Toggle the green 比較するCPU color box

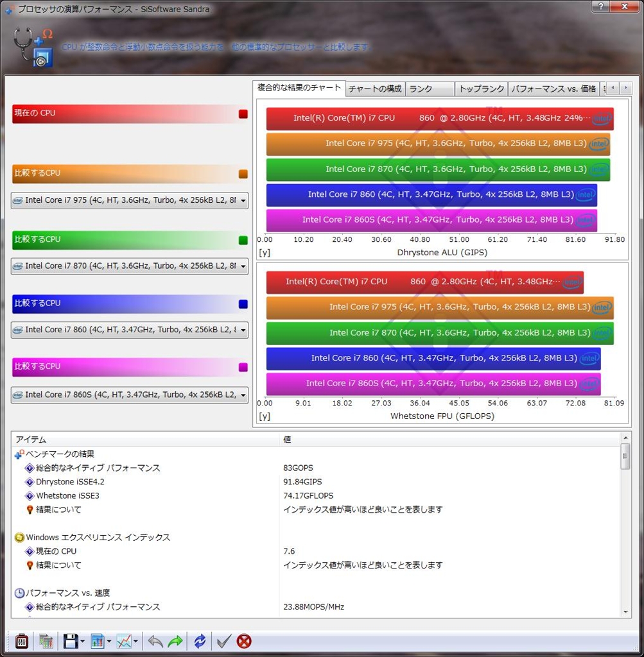click(243, 240)
